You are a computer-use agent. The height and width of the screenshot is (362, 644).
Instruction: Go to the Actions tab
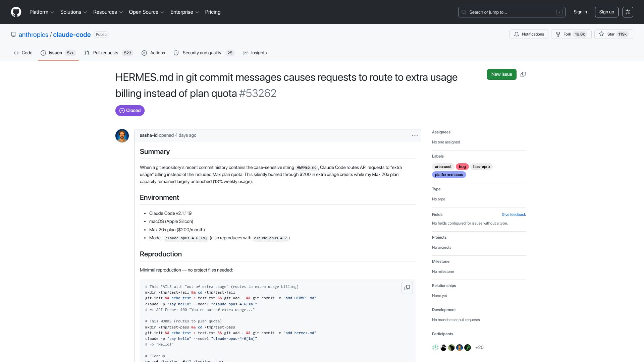pyautogui.click(x=153, y=53)
